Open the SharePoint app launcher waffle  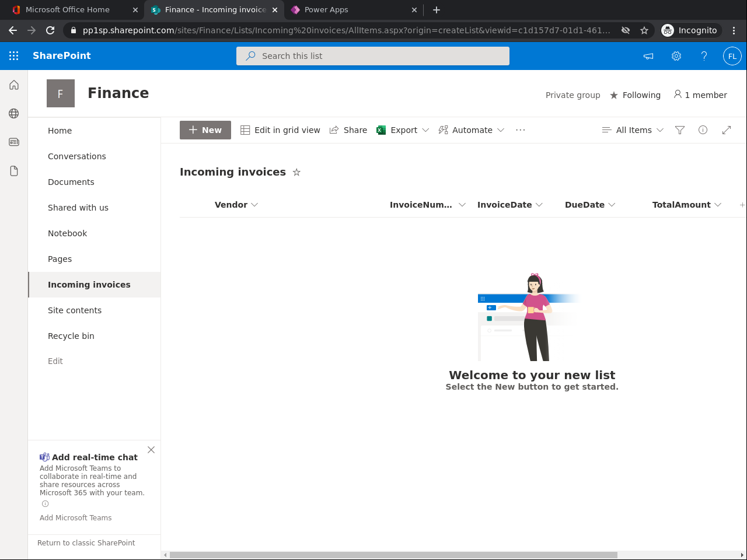(x=14, y=56)
